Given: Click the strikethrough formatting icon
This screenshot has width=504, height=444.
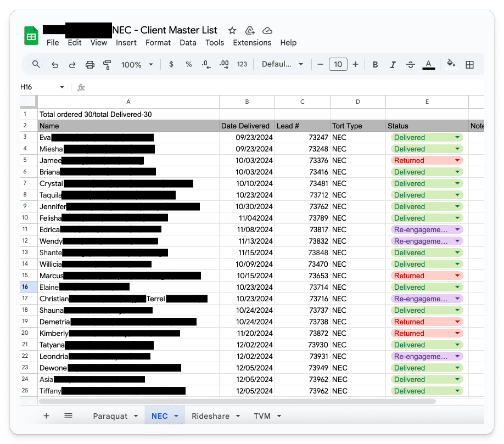Looking at the screenshot, I should (411, 65).
